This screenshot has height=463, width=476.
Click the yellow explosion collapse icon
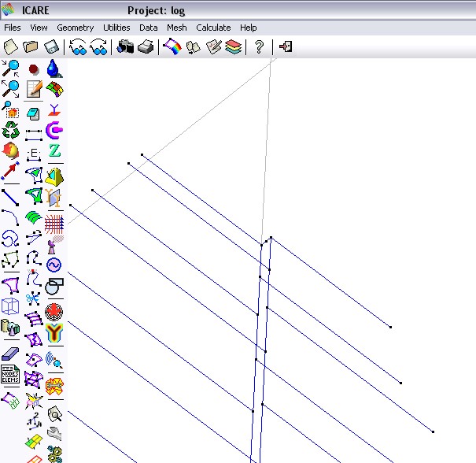pos(34,401)
